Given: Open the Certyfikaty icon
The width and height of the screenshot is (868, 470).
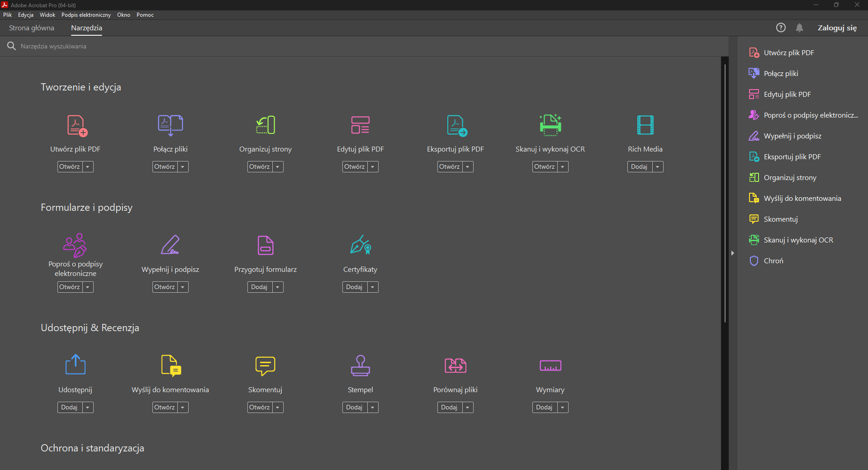Looking at the screenshot, I should 360,245.
